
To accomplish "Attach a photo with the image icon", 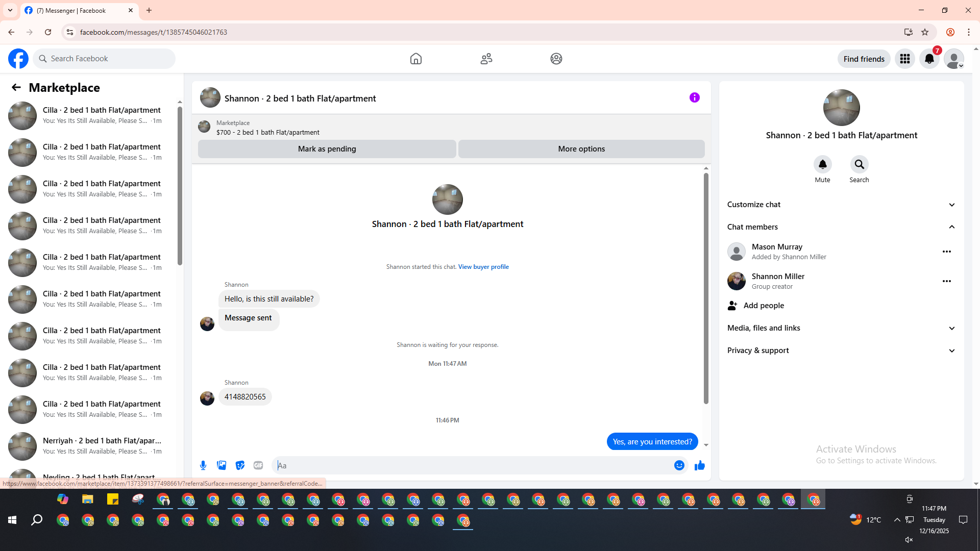I will (x=222, y=465).
